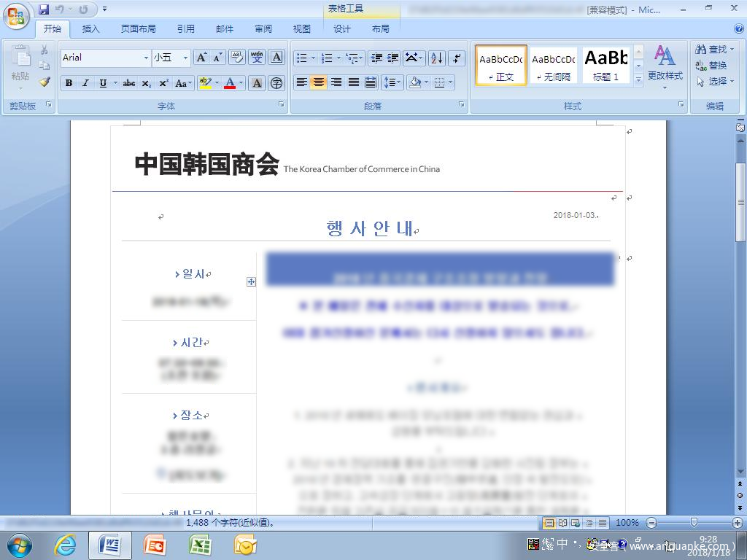
Task: Apply subscript formatting
Action: [147, 83]
